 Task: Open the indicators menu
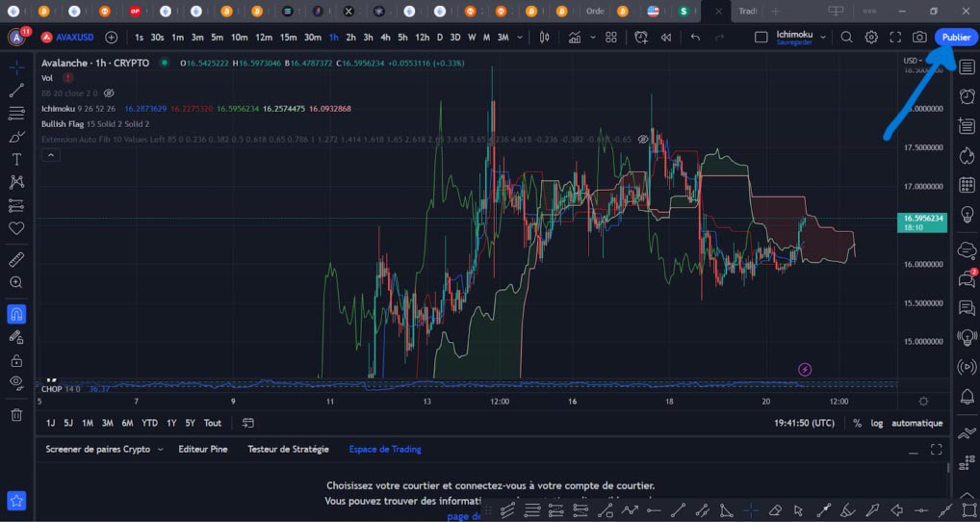tap(575, 38)
